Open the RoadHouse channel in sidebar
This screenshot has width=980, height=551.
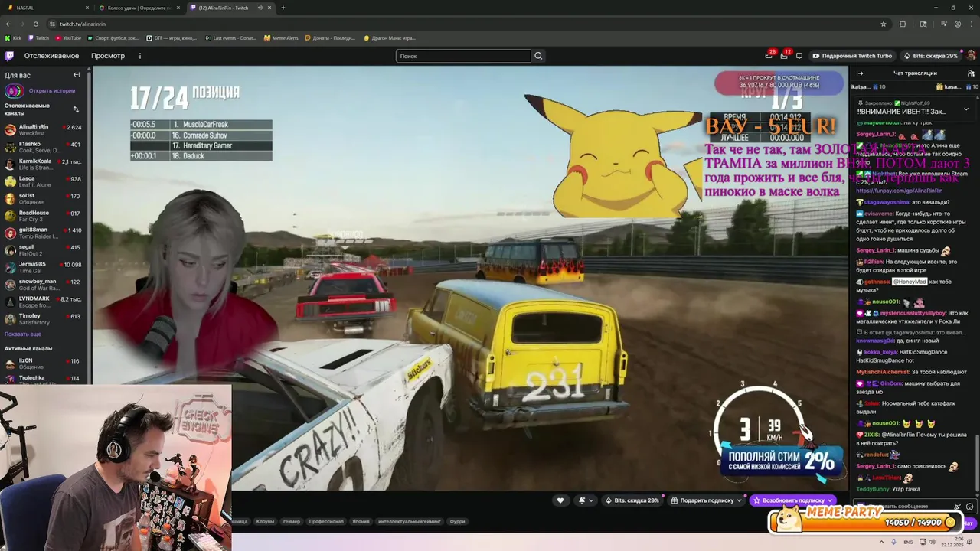pos(44,216)
